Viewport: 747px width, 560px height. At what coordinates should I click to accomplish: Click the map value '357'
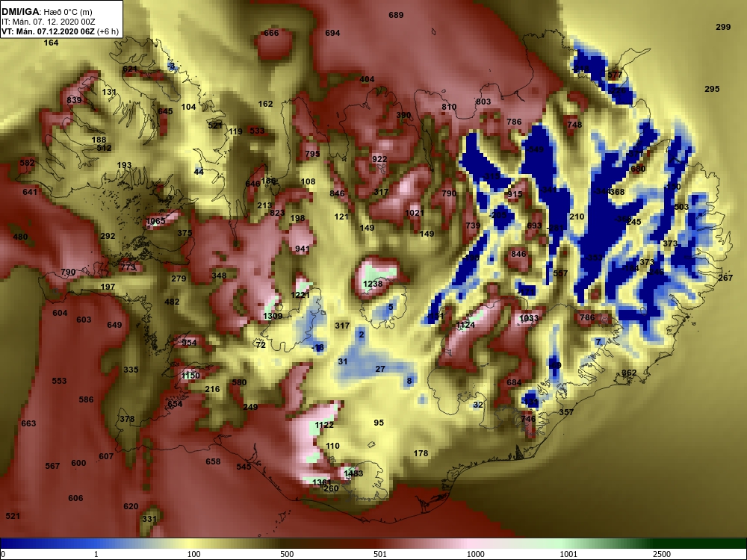pos(566,413)
